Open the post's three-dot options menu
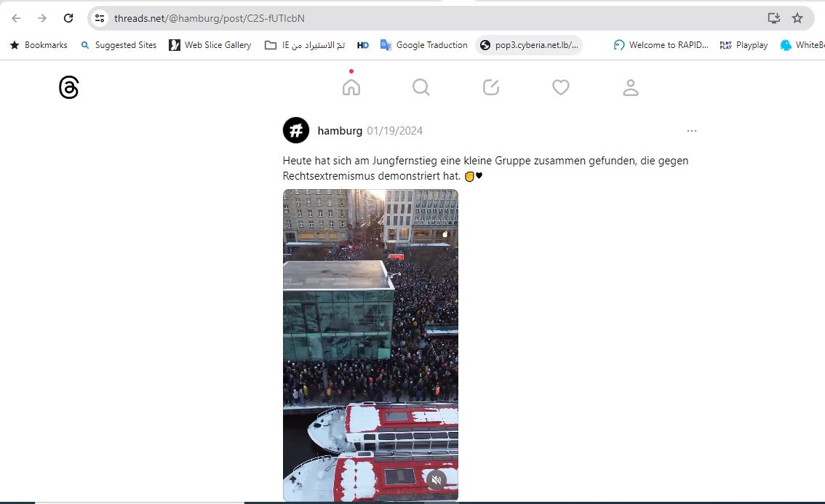 tap(691, 130)
